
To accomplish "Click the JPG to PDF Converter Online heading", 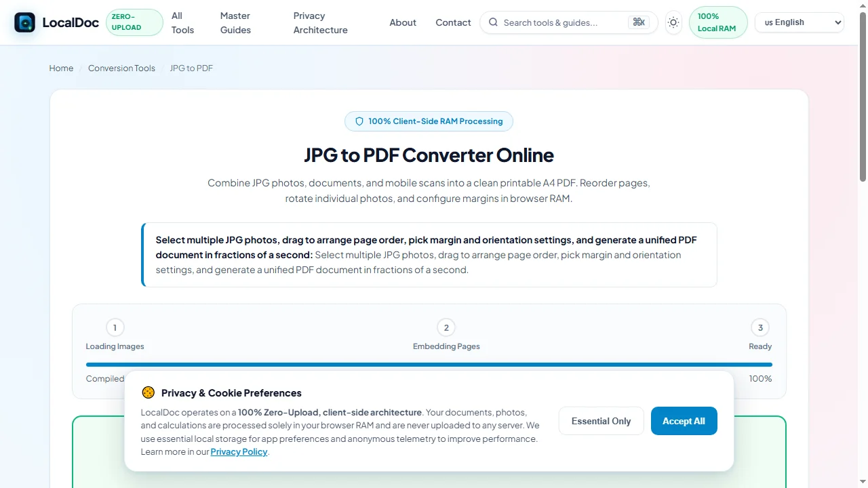I will (429, 155).
